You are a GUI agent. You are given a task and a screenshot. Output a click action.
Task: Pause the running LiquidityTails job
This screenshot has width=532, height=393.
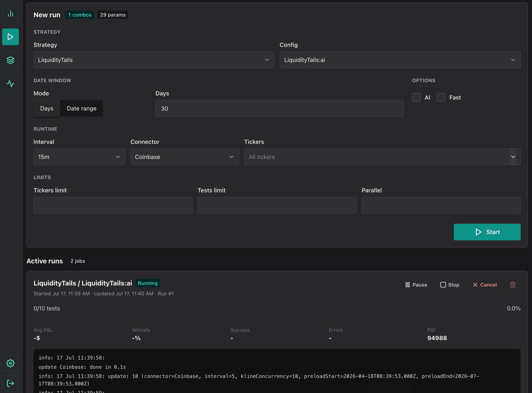(416, 285)
